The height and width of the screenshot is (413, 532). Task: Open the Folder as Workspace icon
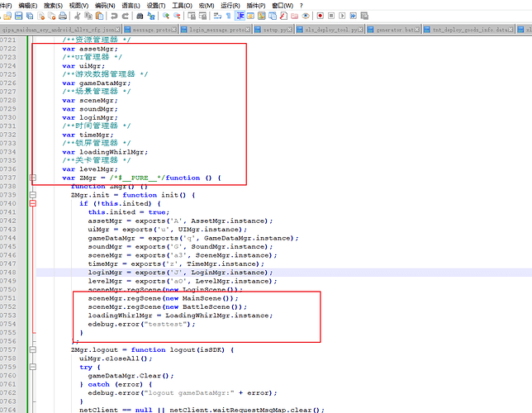(x=294, y=16)
